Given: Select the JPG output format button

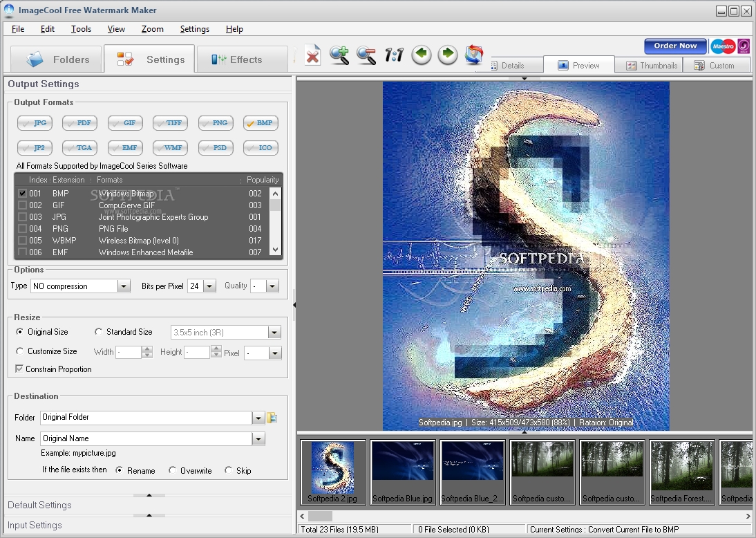Looking at the screenshot, I should 35,123.
